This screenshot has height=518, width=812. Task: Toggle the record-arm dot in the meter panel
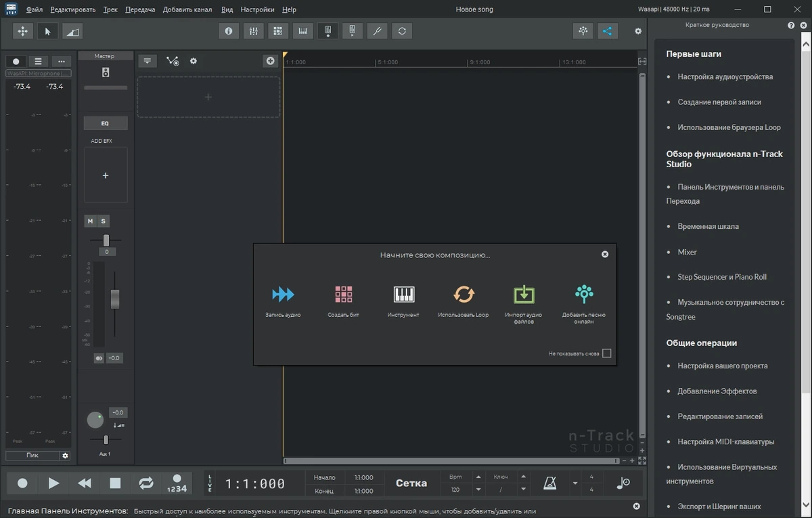16,61
